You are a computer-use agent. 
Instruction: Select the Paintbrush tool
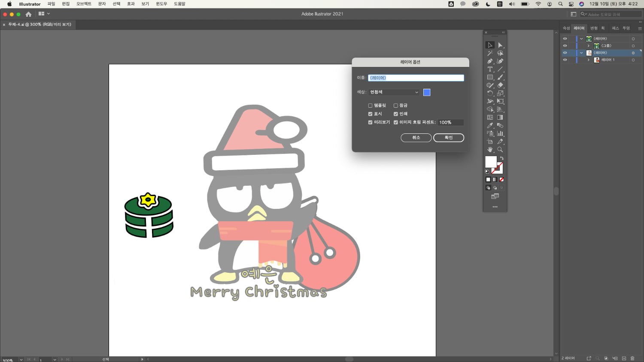pyautogui.click(x=500, y=77)
